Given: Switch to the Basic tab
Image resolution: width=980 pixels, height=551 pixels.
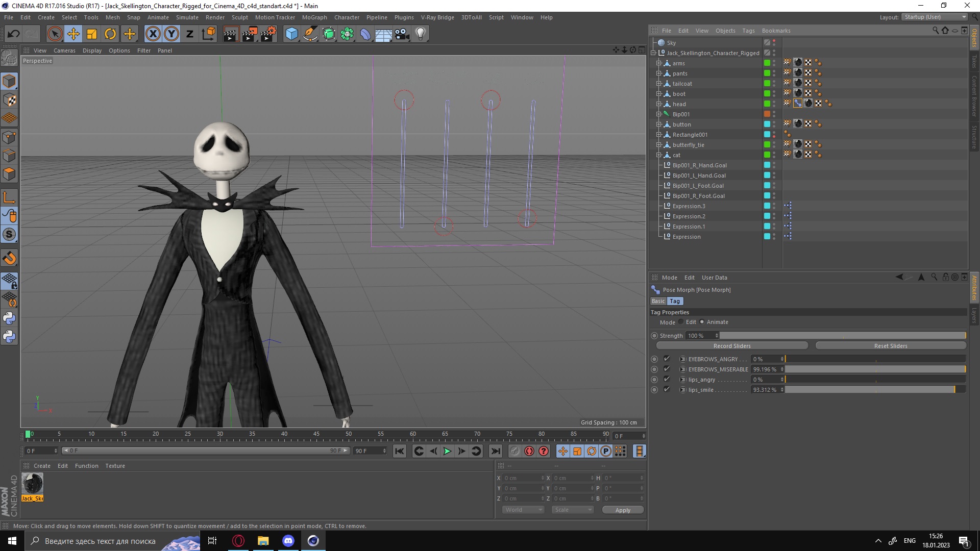Looking at the screenshot, I should point(658,301).
